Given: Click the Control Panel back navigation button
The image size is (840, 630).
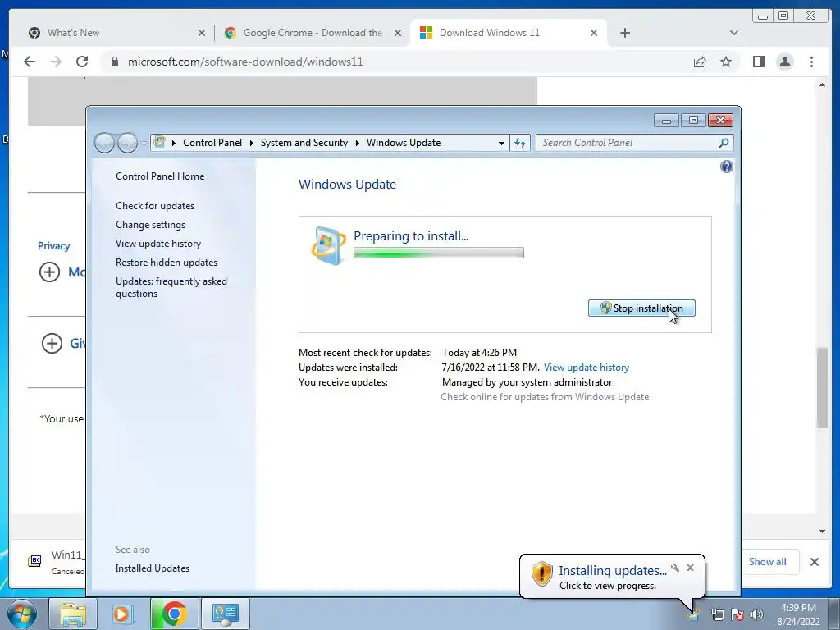Looking at the screenshot, I should (104, 143).
